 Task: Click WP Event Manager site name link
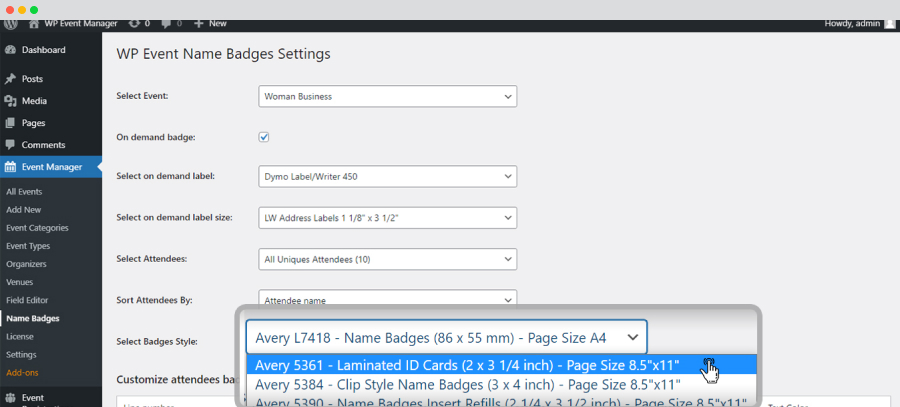[x=81, y=24]
